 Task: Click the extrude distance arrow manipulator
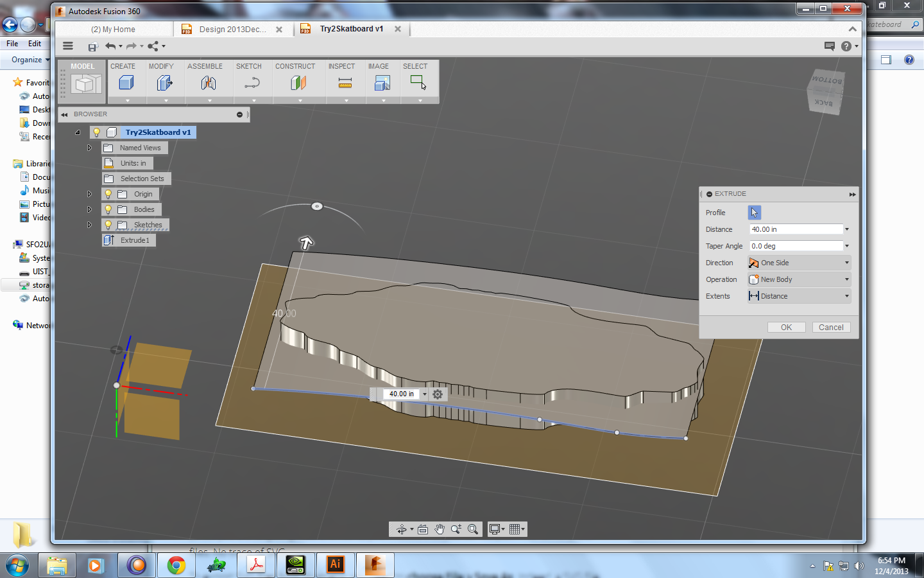[x=306, y=243]
